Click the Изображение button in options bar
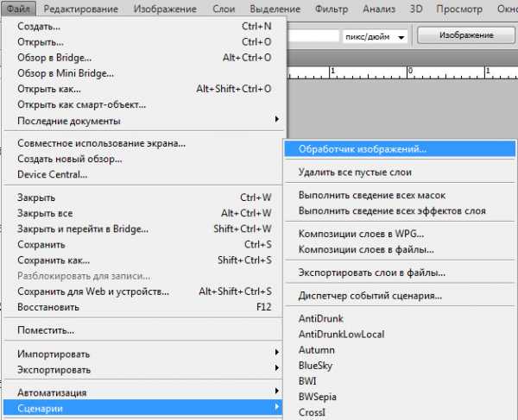Viewport: 518px width, 420px height. (x=466, y=35)
